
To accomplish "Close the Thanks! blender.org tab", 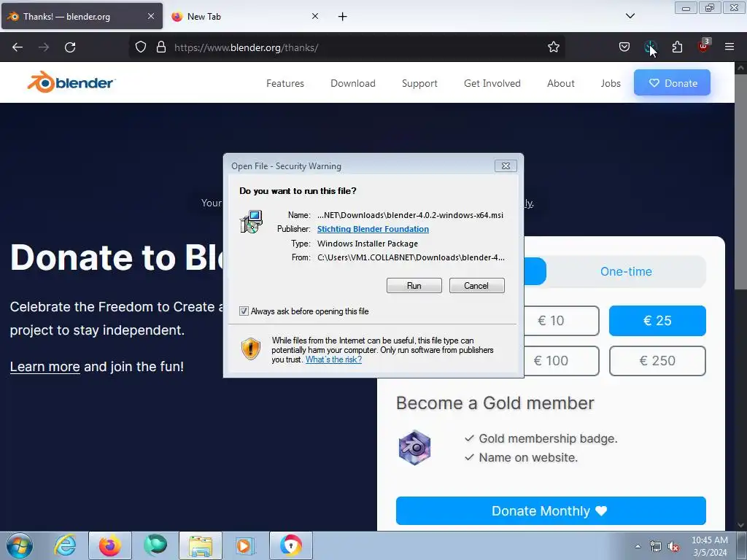I will point(151,16).
